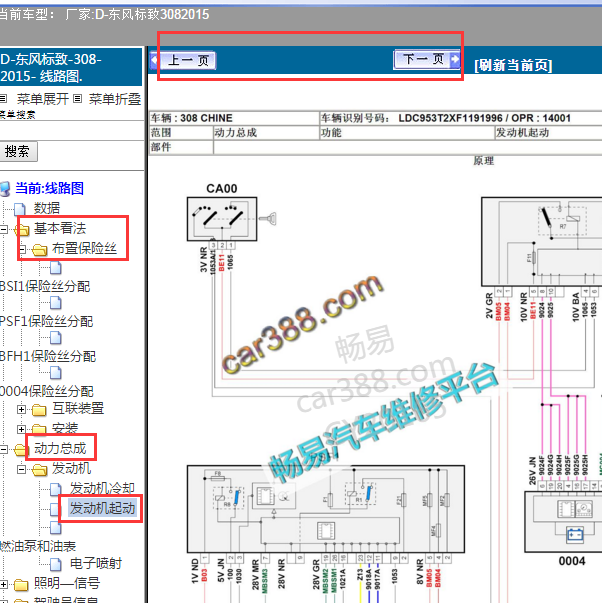Viewport: 602px width, 603px height.
Task: Select the 当前:线路图 root node
Action: pyautogui.click(x=49, y=188)
